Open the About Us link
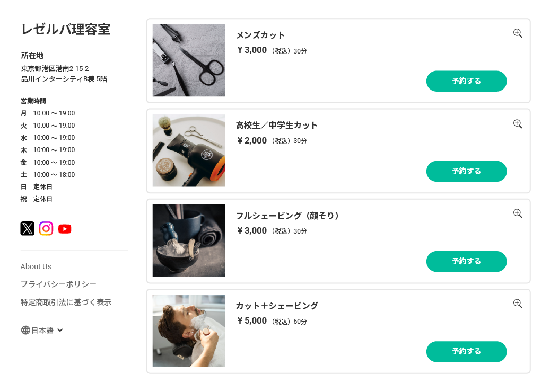This screenshot has height=392, width=550. 36,266
